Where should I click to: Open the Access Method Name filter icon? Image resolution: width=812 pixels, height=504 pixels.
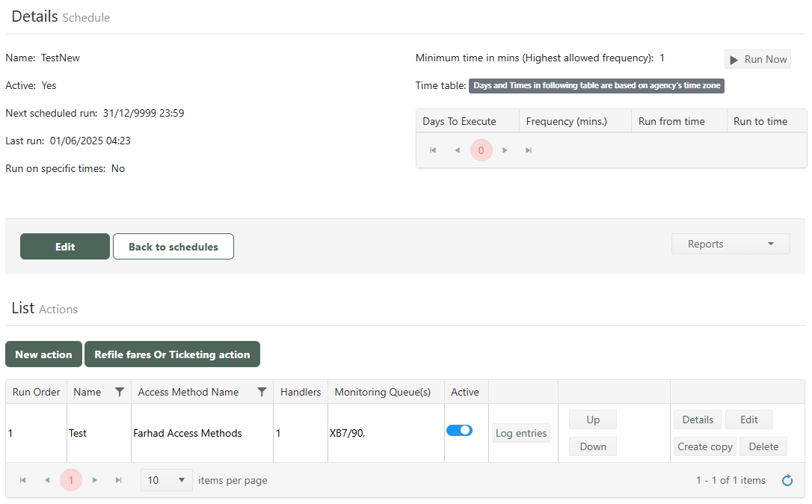coord(262,392)
